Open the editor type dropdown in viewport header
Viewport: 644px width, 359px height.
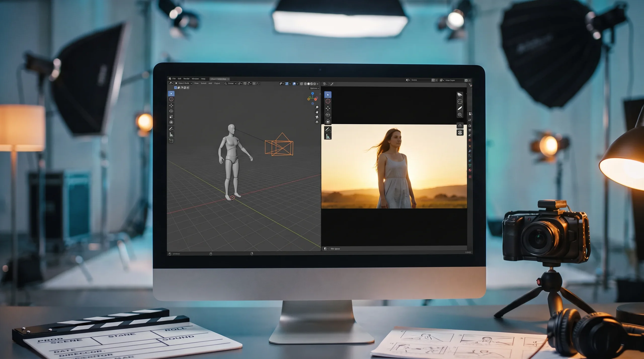tap(171, 83)
